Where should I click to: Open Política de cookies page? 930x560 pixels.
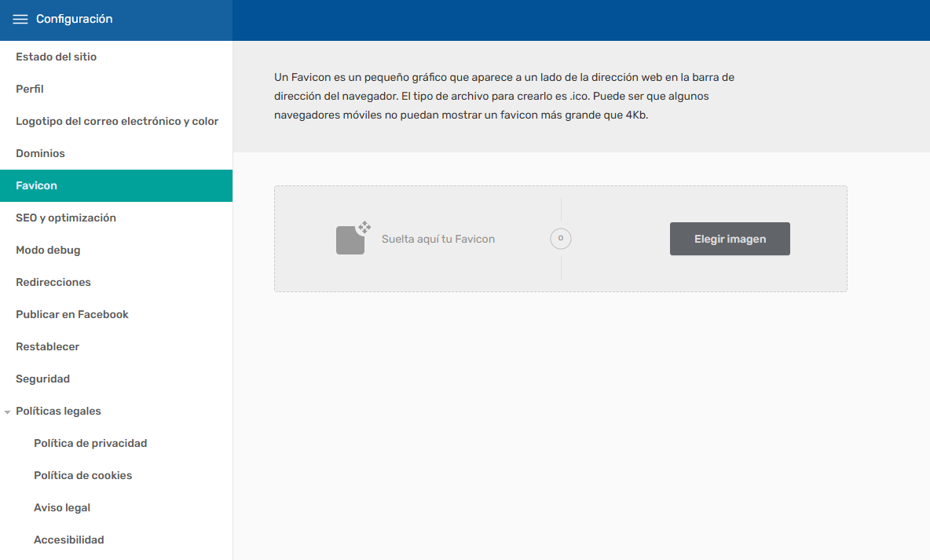(116, 475)
